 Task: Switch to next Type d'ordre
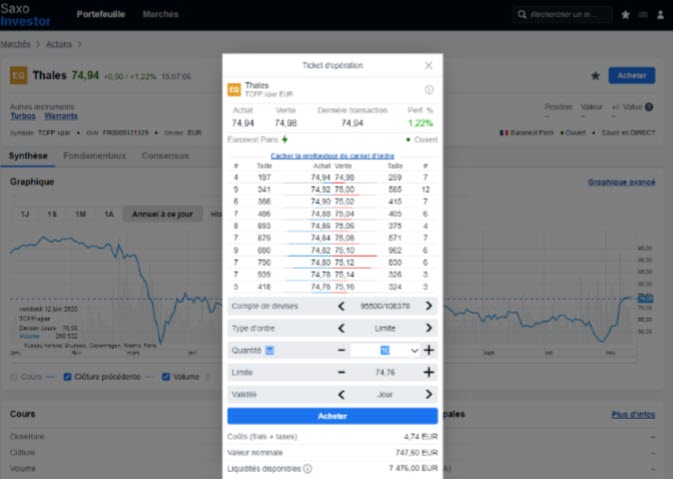[428, 328]
